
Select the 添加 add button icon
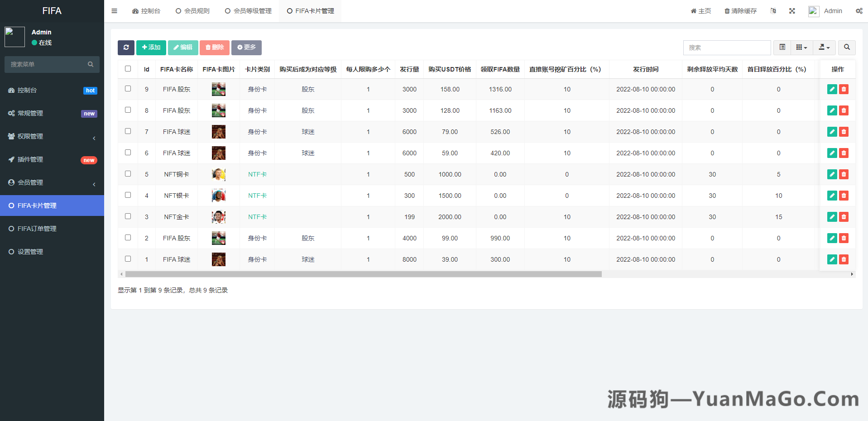coord(151,48)
